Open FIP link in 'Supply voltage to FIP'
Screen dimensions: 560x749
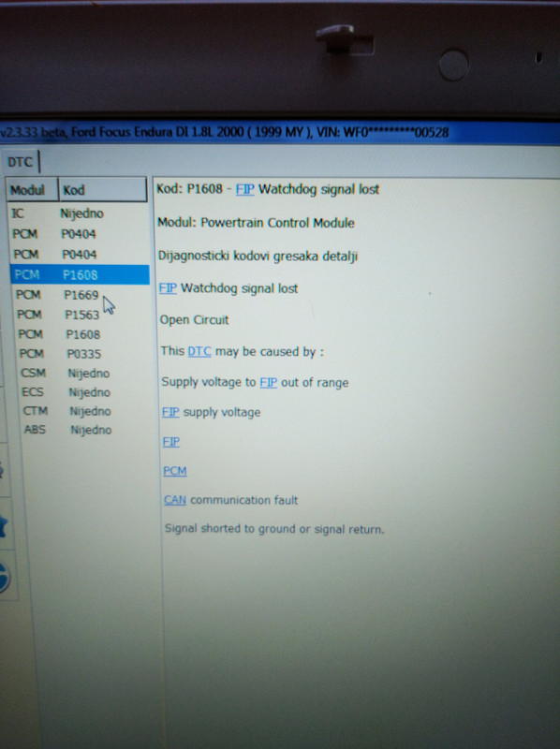pos(269,383)
